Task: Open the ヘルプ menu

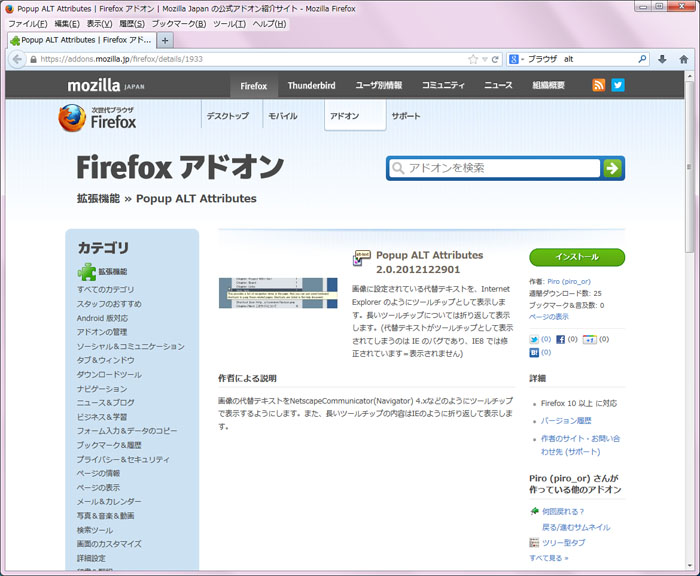Action: 269,24
